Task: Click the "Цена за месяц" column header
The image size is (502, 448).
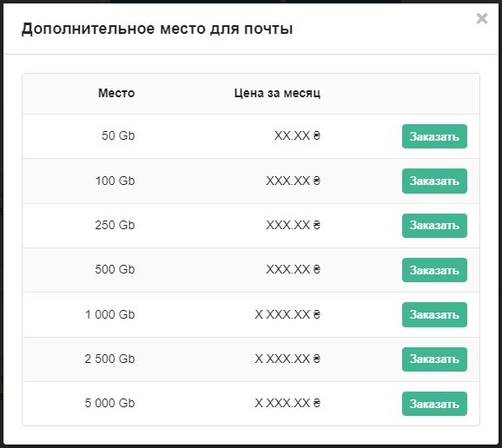Action: (x=277, y=93)
